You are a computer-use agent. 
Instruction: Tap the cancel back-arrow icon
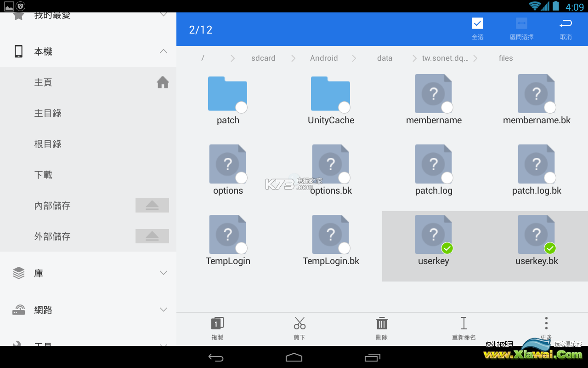pos(565,23)
